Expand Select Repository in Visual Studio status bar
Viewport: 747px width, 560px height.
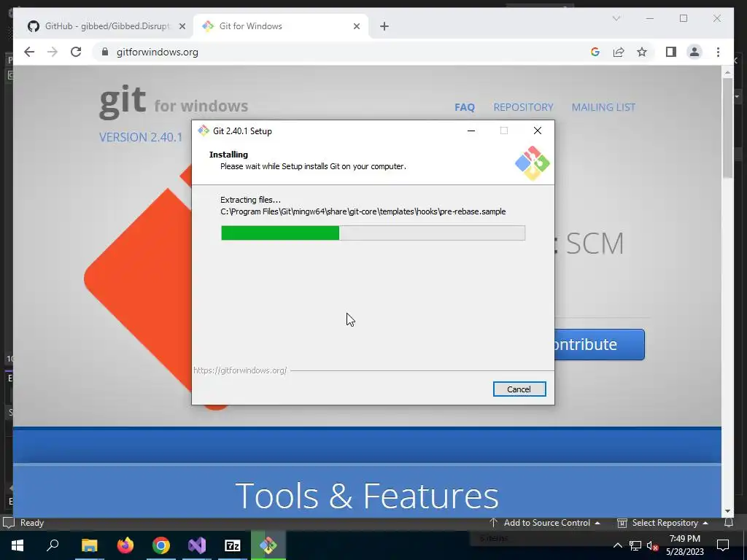coord(662,523)
